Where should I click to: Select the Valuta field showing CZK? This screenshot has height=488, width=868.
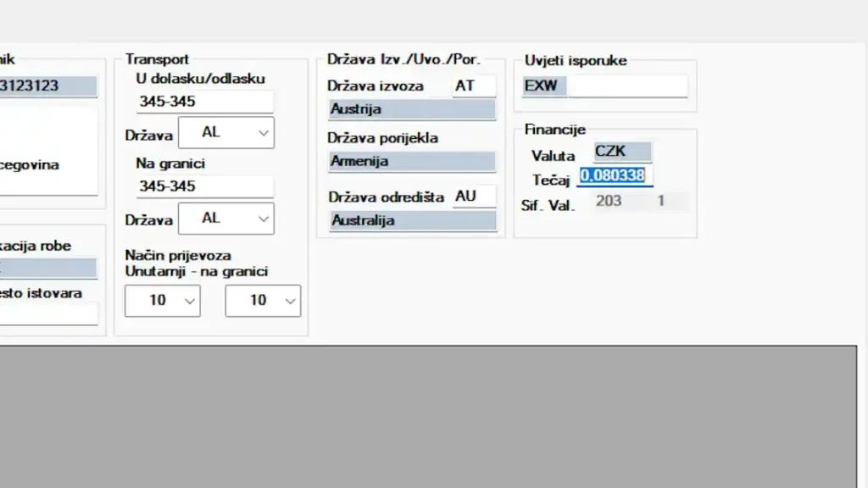[622, 152]
